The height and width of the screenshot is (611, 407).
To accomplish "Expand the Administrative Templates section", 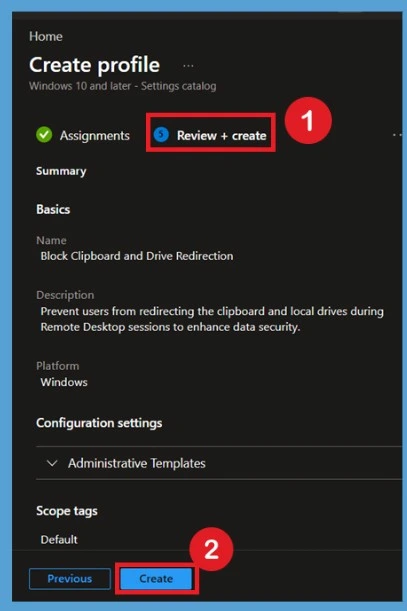I will [x=219, y=463].
